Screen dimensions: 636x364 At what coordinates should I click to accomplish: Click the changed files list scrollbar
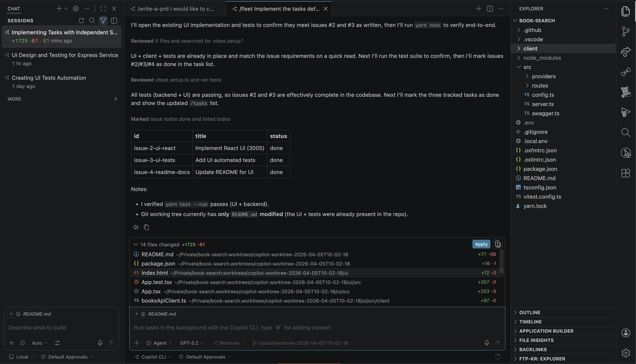tap(501, 261)
